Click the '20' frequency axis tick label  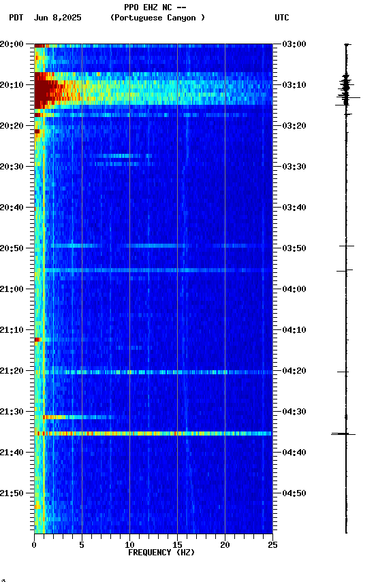(225, 545)
